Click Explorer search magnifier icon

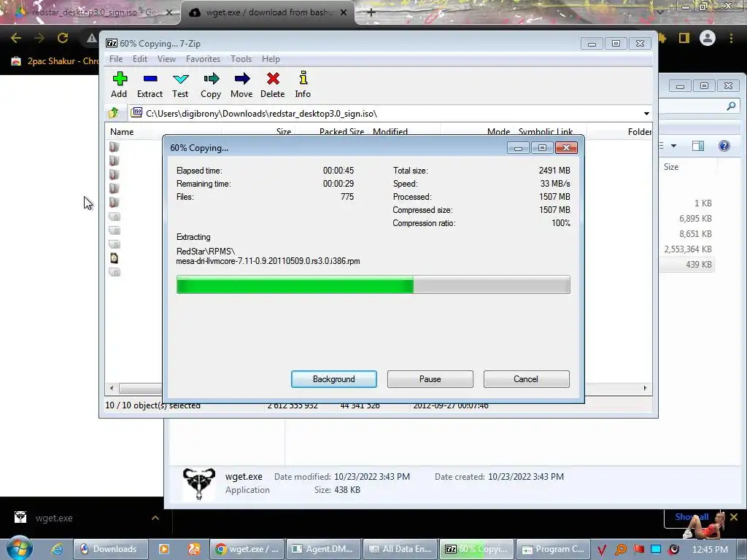pyautogui.click(x=731, y=106)
